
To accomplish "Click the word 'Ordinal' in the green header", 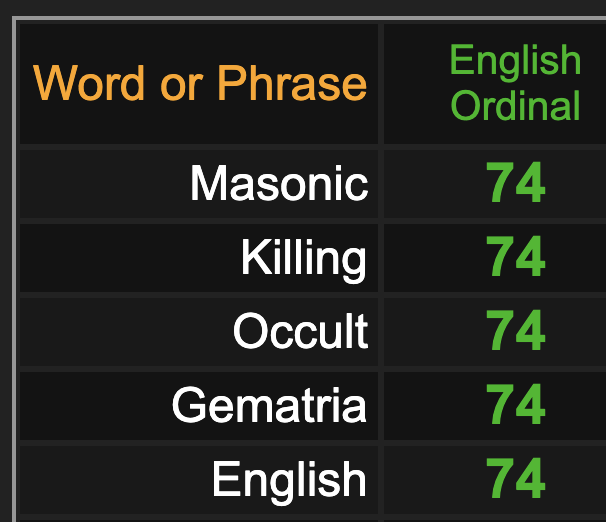I will coord(515,105).
